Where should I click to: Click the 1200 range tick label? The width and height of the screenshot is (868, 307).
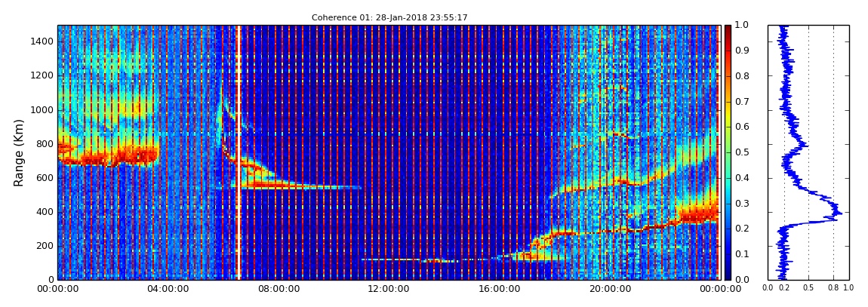[42, 75]
